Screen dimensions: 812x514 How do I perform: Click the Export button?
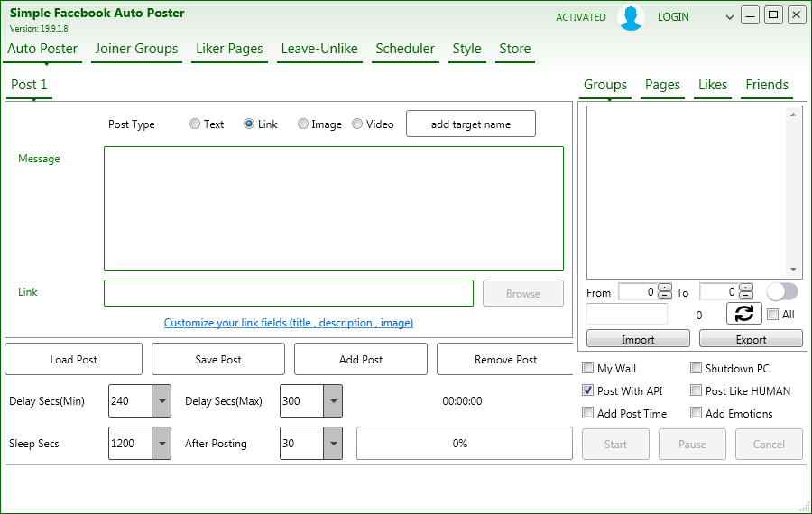click(x=751, y=339)
